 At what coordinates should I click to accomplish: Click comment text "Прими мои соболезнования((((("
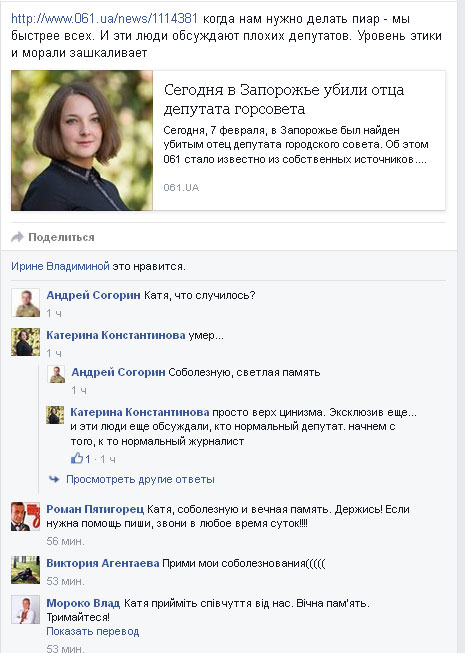click(x=244, y=563)
